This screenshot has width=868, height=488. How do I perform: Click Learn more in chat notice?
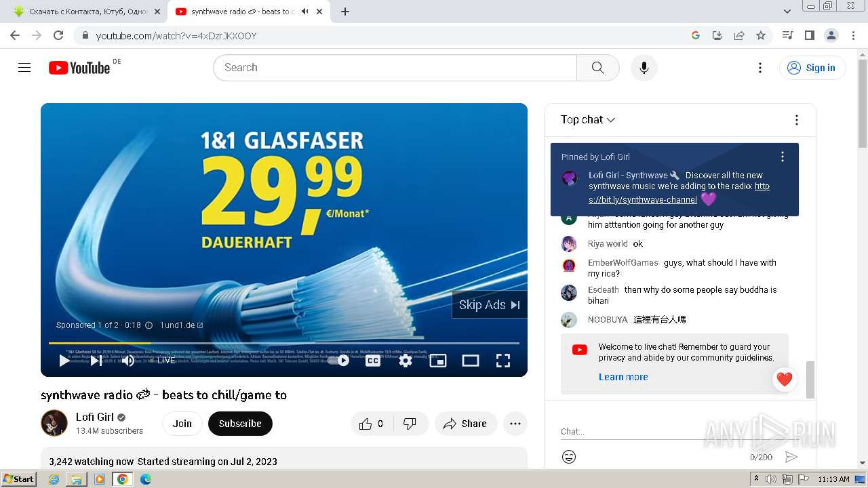[623, 377]
